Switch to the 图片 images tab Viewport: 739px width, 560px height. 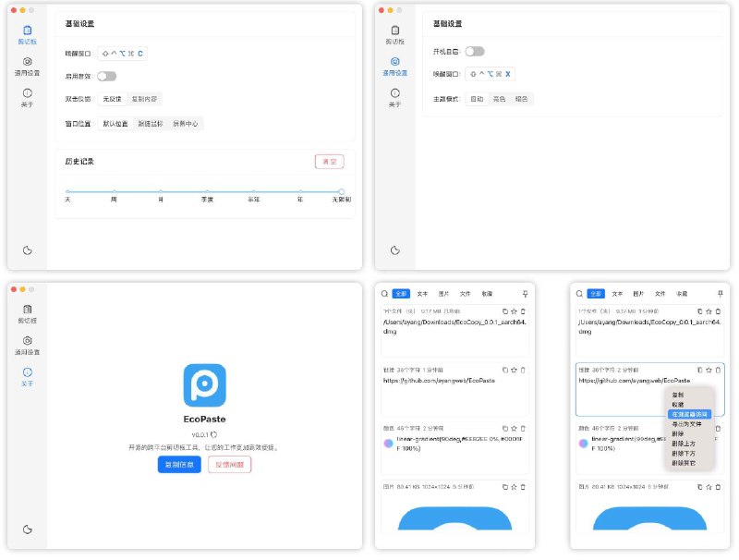coord(444,294)
